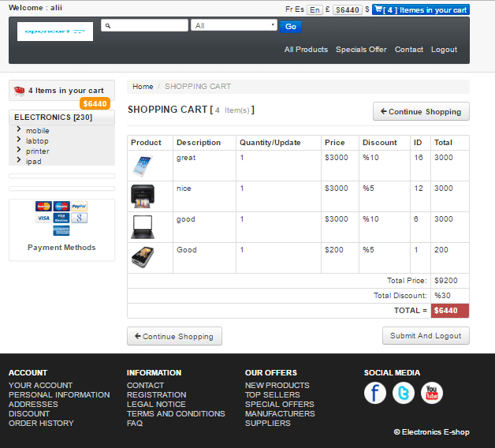Expand the labtop category in sidebar

(37, 141)
